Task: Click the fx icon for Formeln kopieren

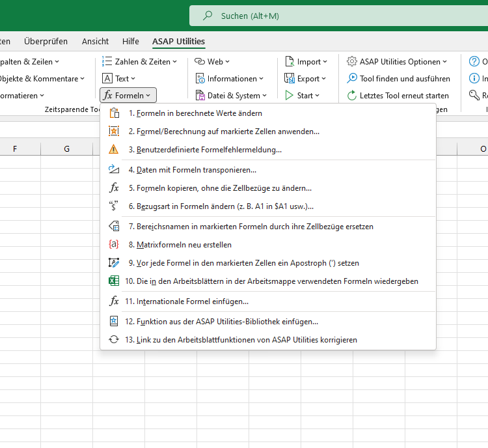Action: coord(114,188)
